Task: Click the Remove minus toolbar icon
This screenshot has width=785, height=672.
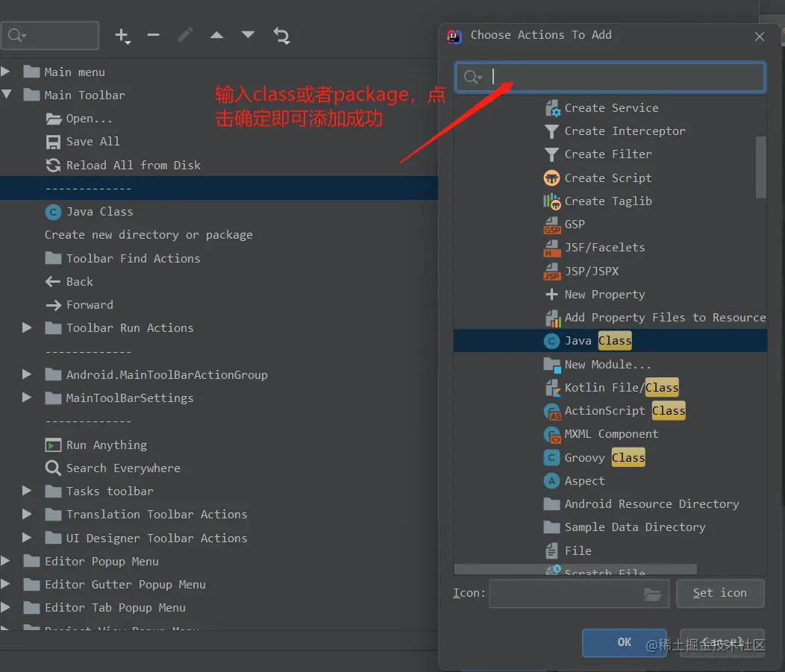Action: (153, 35)
